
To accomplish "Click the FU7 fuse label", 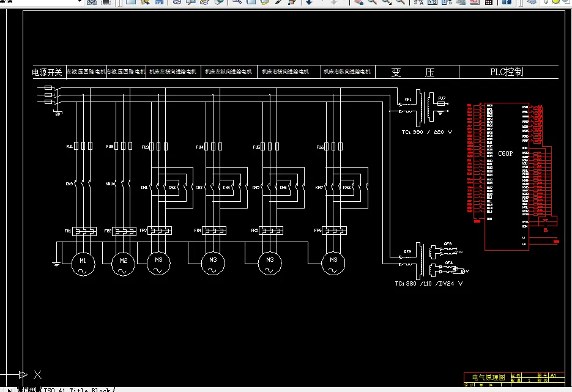I will (442, 98).
